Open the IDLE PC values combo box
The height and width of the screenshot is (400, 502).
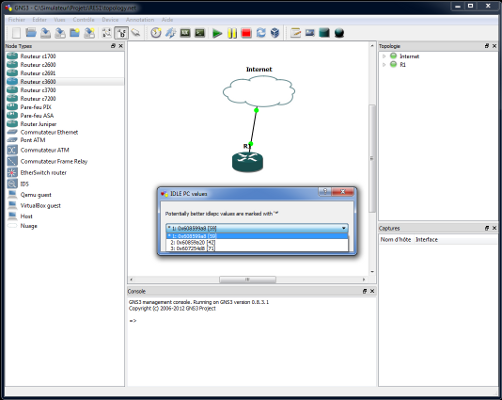pyautogui.click(x=257, y=228)
